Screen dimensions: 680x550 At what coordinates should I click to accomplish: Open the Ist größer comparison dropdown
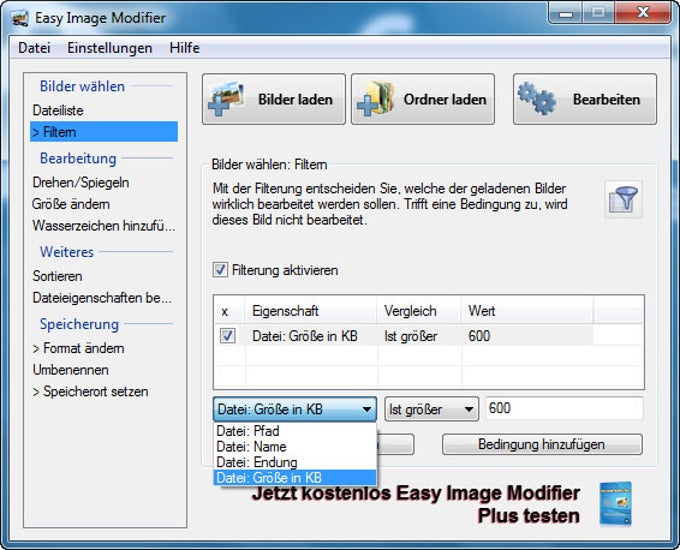[432, 409]
